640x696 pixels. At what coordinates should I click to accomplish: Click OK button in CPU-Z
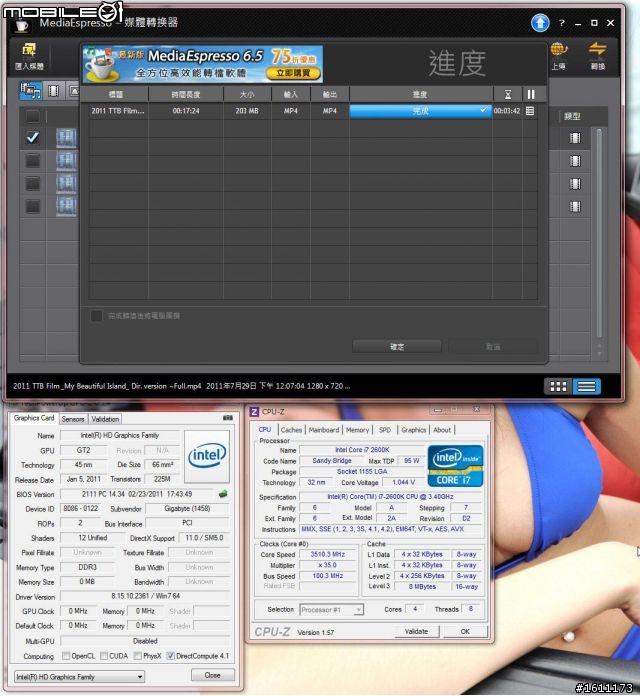pos(465,631)
